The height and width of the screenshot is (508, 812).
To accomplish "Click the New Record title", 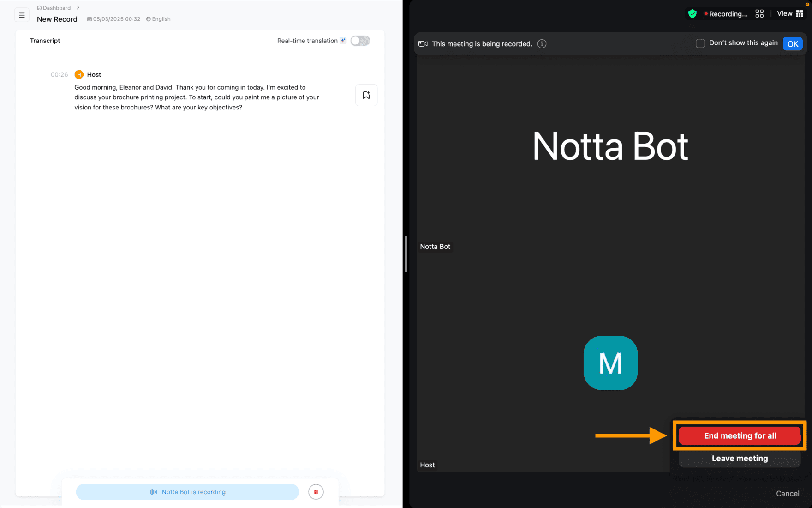I will [57, 19].
